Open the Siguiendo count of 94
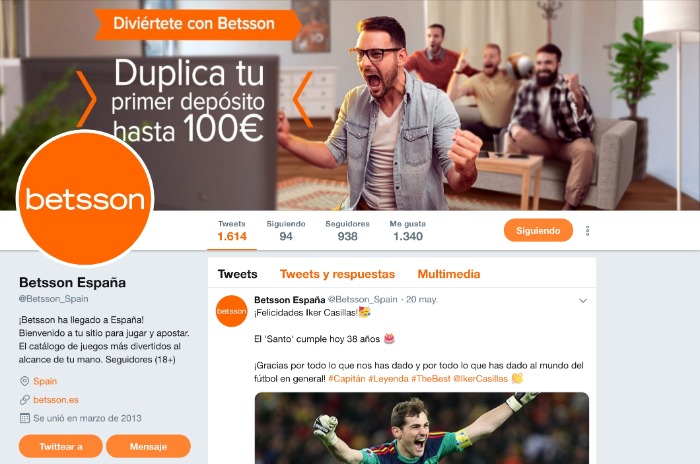The width and height of the screenshot is (700, 464). [286, 230]
